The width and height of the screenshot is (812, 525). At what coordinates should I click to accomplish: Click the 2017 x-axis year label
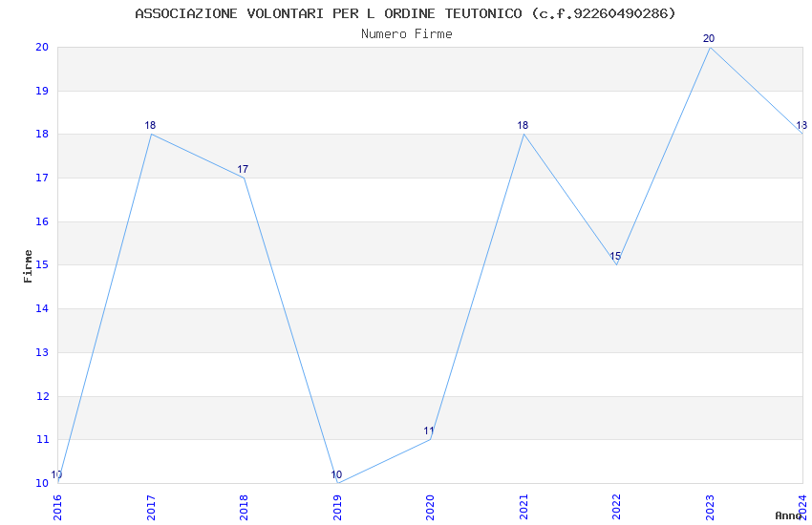pos(151,508)
